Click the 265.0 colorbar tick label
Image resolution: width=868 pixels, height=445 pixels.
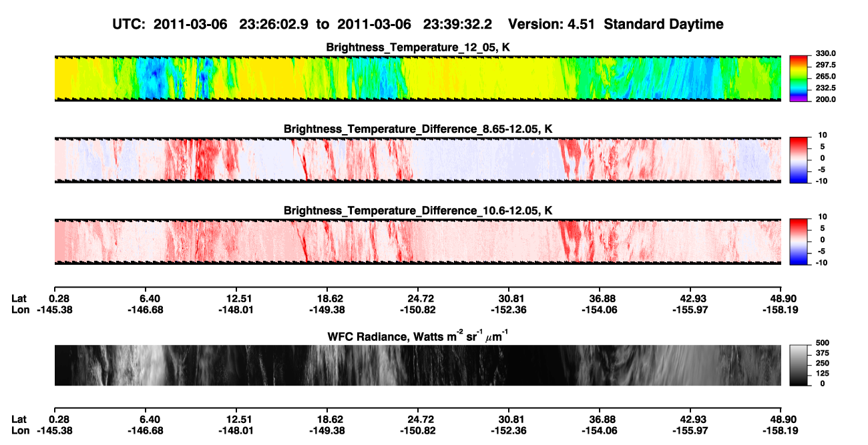click(826, 76)
